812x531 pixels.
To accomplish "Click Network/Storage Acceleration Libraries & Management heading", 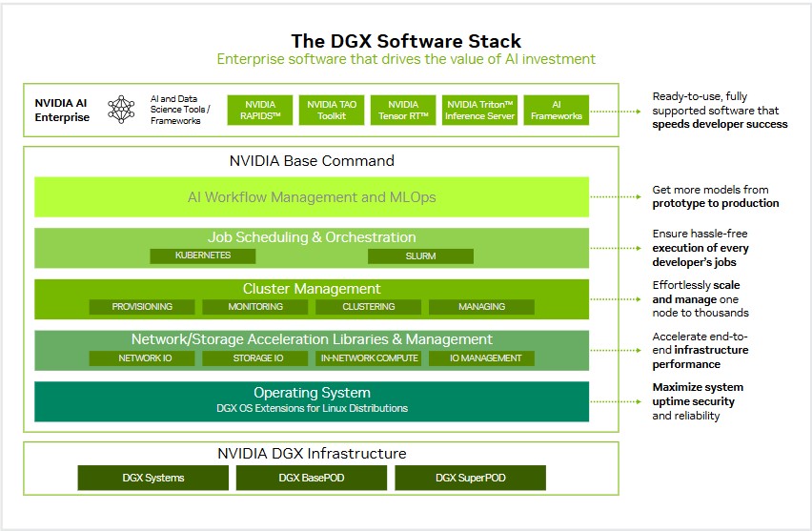I will (312, 339).
